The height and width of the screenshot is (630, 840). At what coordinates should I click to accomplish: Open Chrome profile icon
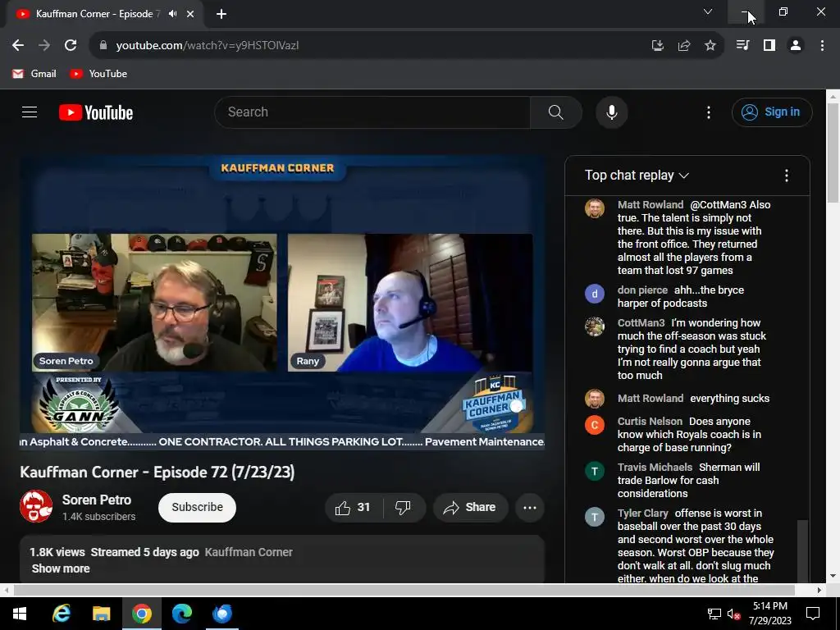coord(796,46)
